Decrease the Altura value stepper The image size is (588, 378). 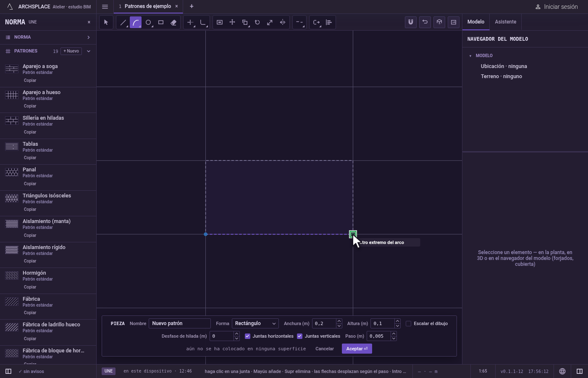tap(397, 326)
